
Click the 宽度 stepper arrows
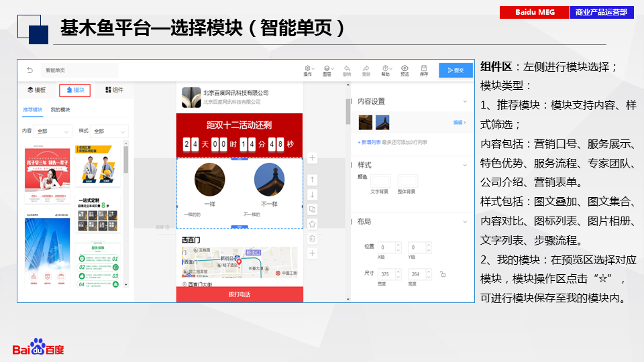click(x=398, y=274)
